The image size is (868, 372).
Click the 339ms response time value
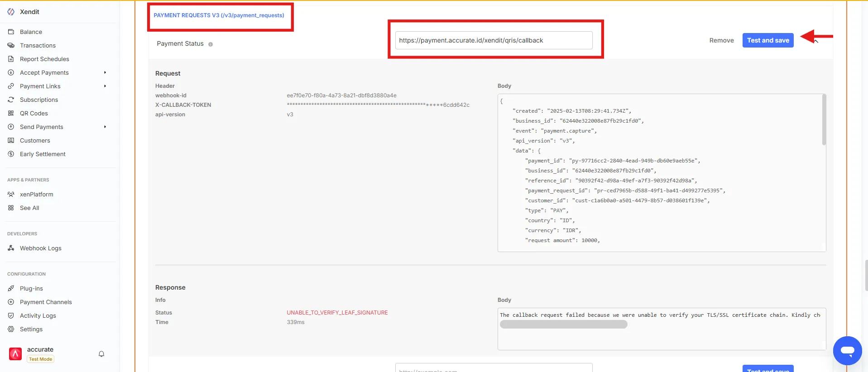pos(296,322)
